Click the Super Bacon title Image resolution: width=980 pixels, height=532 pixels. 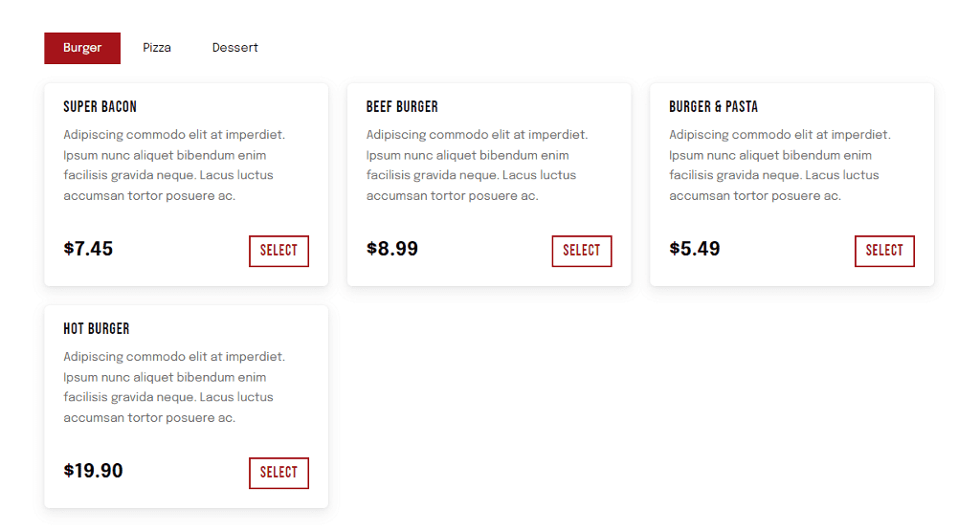pos(100,107)
